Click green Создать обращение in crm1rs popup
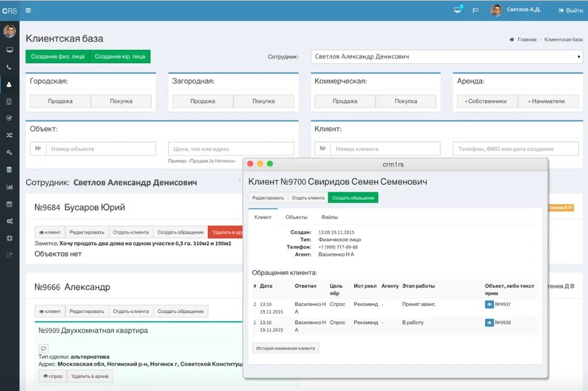 click(x=353, y=198)
